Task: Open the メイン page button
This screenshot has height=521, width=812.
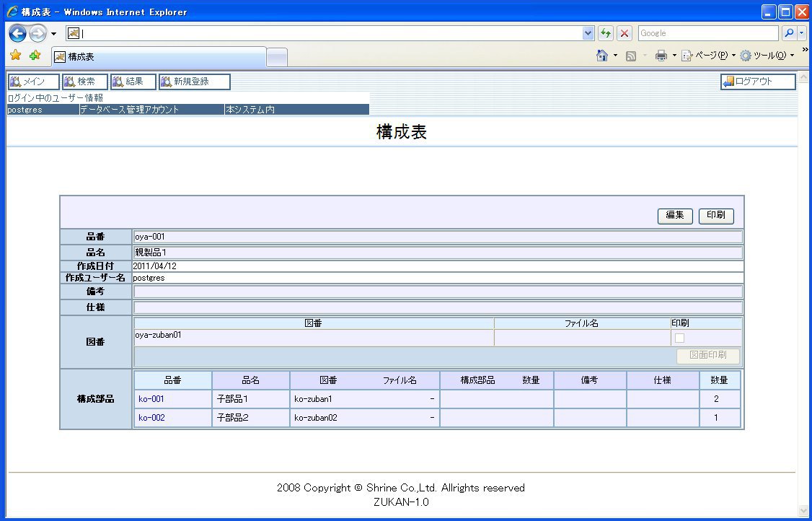Action: (34, 82)
